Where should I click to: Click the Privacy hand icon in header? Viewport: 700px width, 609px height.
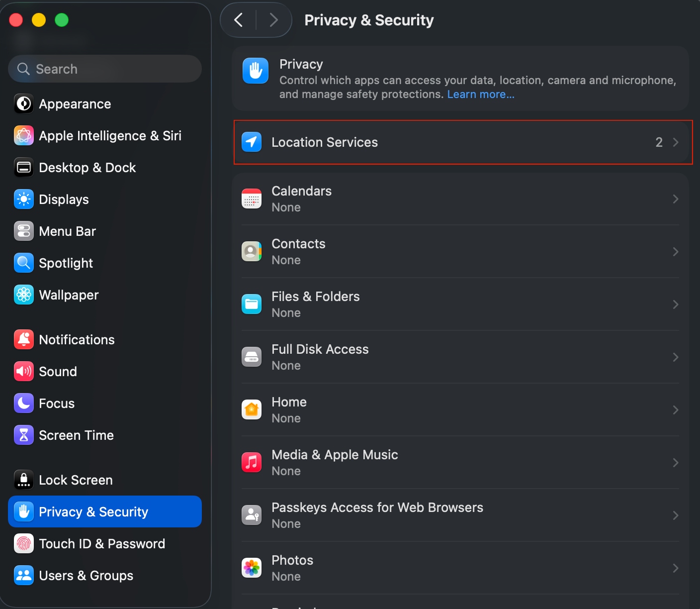tap(256, 71)
